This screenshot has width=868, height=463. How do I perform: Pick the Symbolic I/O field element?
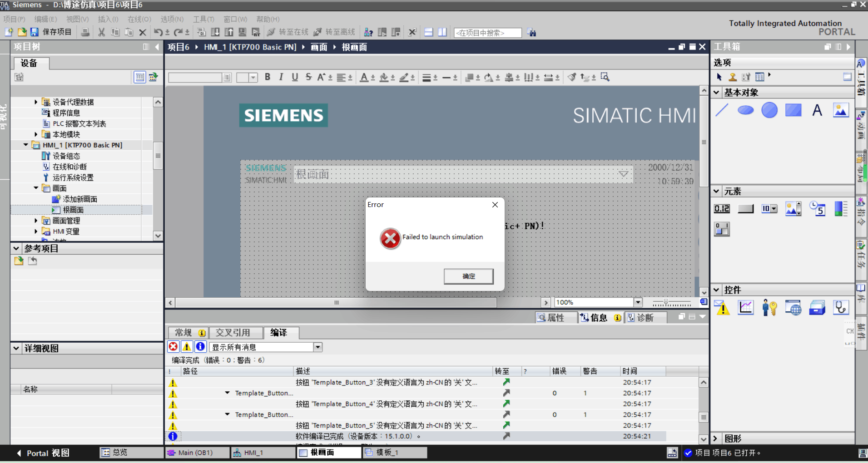point(769,209)
